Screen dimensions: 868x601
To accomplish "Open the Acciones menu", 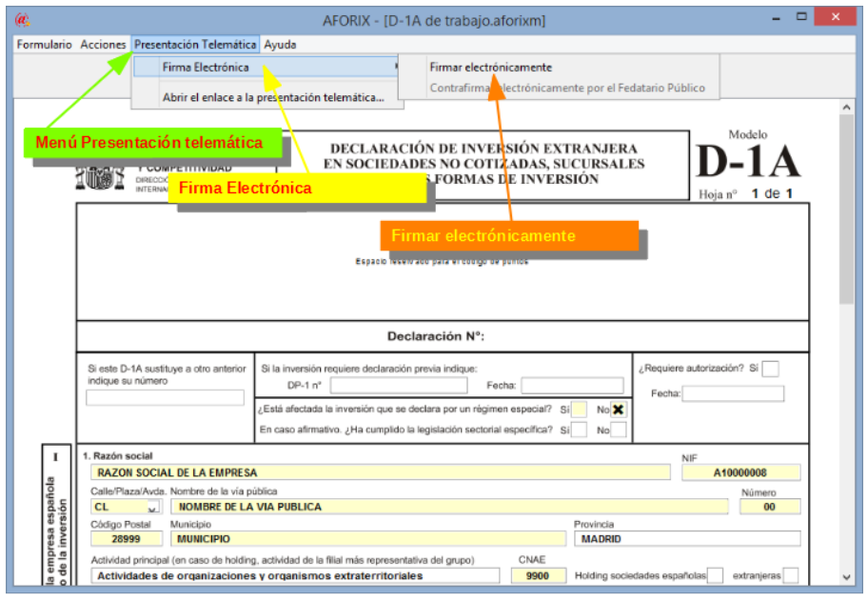I will point(103,45).
